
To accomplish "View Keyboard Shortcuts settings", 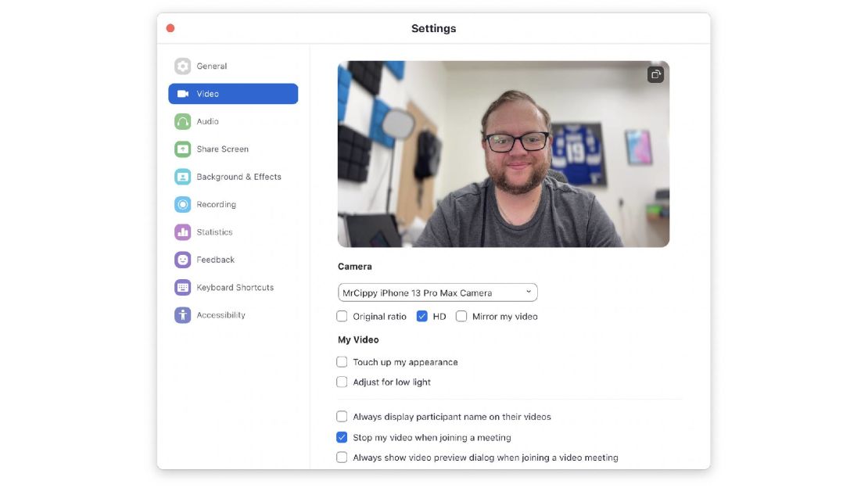I will (x=233, y=288).
